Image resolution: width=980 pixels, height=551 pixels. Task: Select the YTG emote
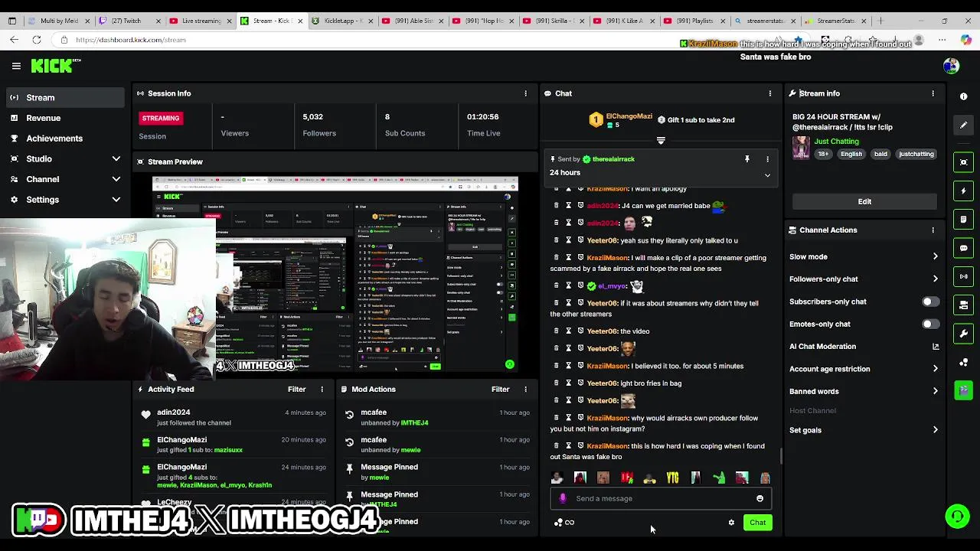672,478
